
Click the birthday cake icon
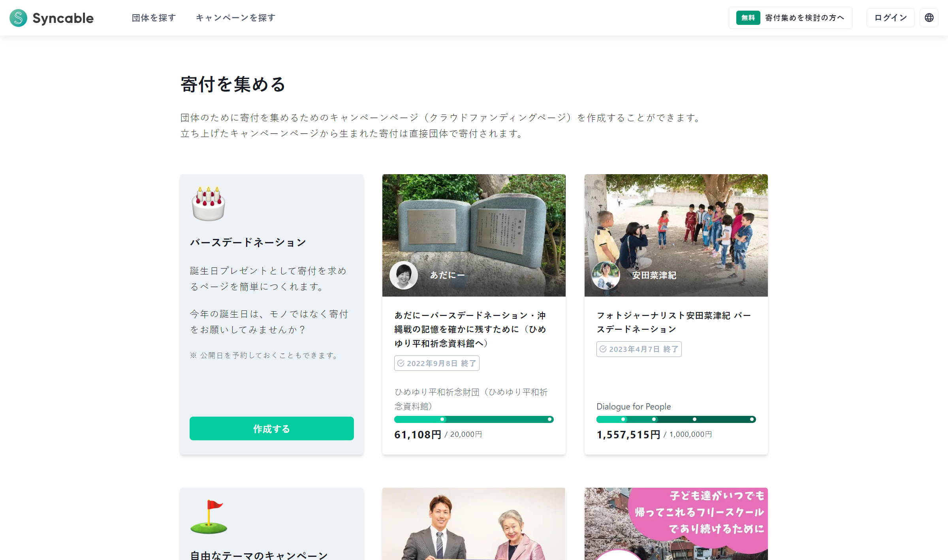[209, 203]
